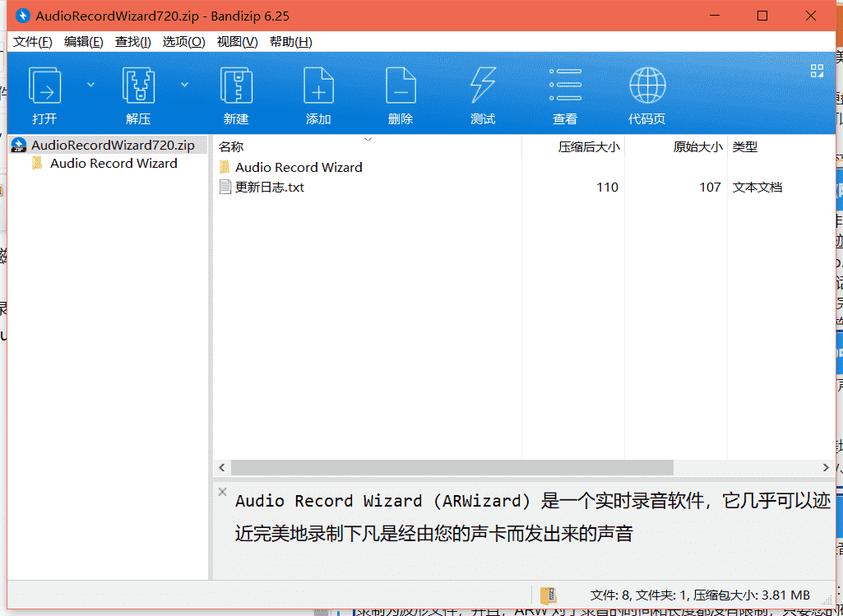This screenshot has width=843, height=616.
Task: Expand the dropdown arrow next to 打开
Action: tap(90, 85)
